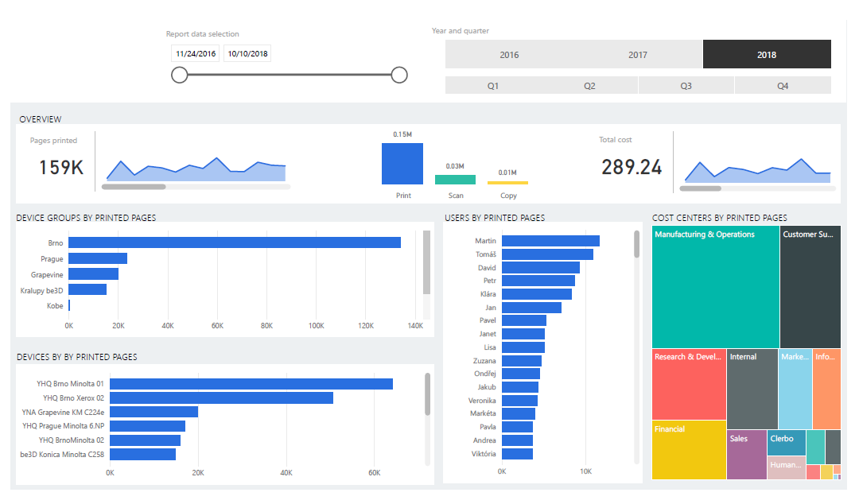
Task: Click the right handle of date slider
Action: click(399, 75)
